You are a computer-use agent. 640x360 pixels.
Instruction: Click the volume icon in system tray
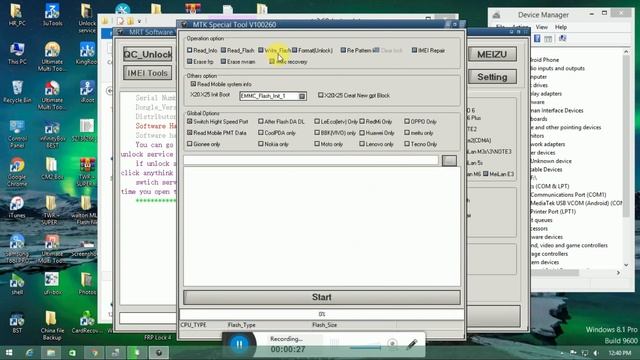coord(596,353)
